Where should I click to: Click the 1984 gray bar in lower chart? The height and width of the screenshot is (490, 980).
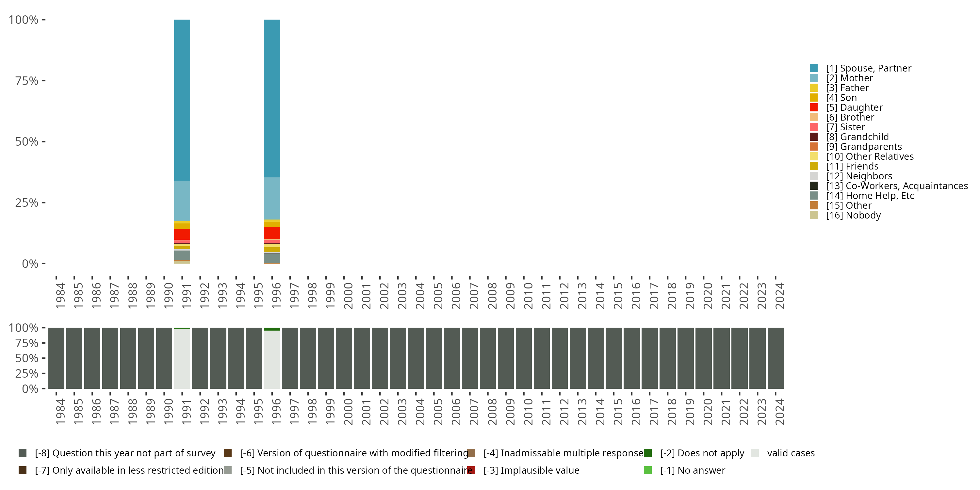[x=56, y=358]
